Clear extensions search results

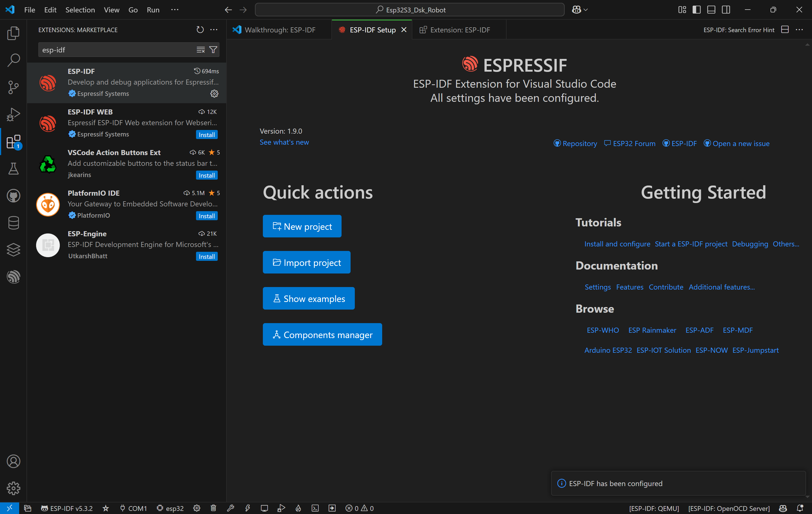(x=201, y=50)
